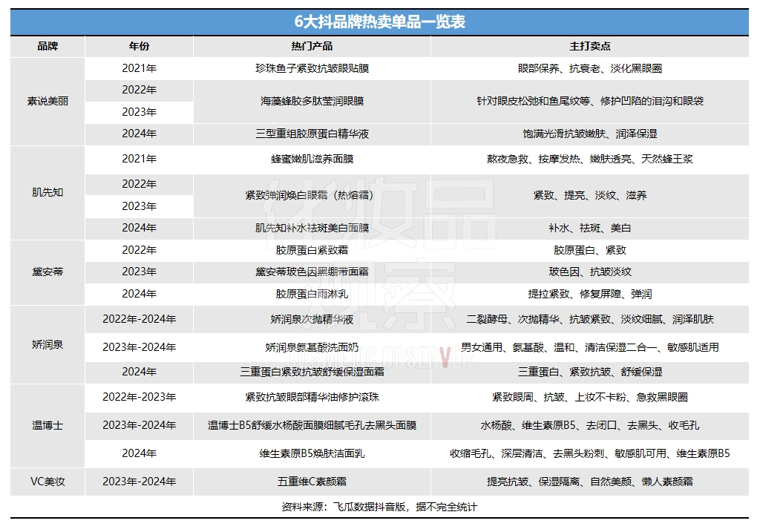Select the 肌先知 brand cell

[x=47, y=192]
